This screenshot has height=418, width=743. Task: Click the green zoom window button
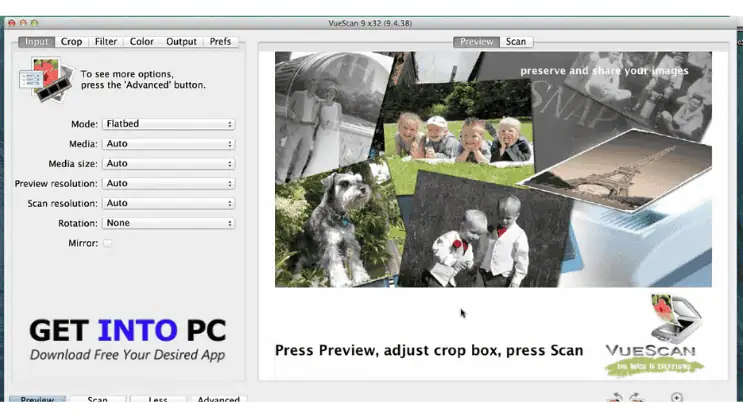[x=35, y=23]
